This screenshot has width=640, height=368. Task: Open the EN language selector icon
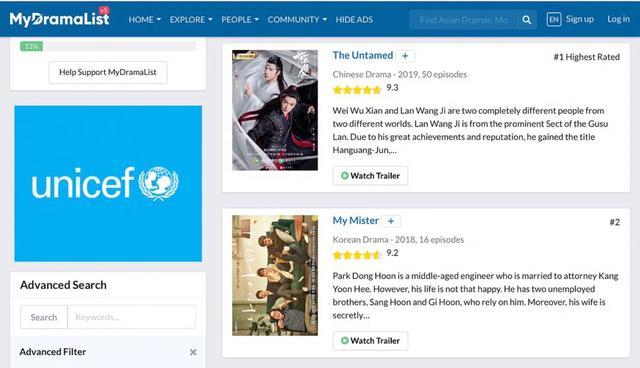click(553, 19)
